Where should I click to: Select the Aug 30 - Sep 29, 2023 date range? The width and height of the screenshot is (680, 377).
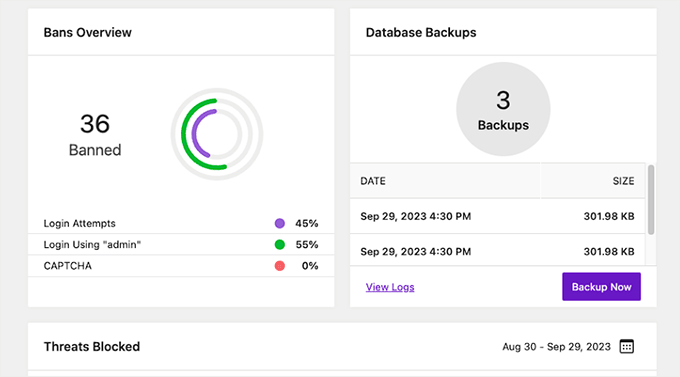click(x=556, y=347)
